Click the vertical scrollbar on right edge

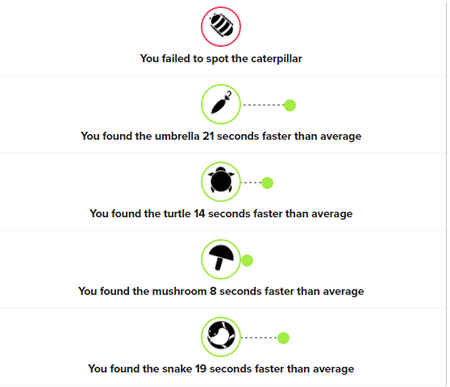tap(447, 193)
